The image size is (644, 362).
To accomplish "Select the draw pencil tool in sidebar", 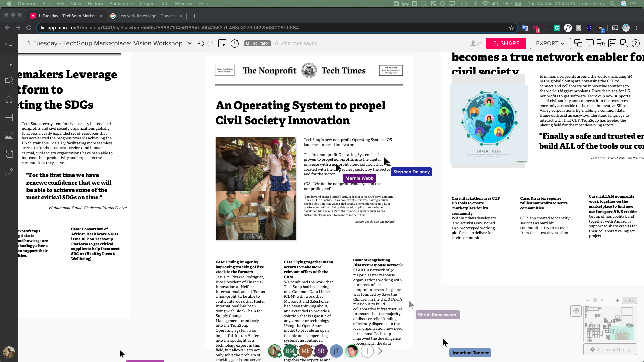I will 9,172.
